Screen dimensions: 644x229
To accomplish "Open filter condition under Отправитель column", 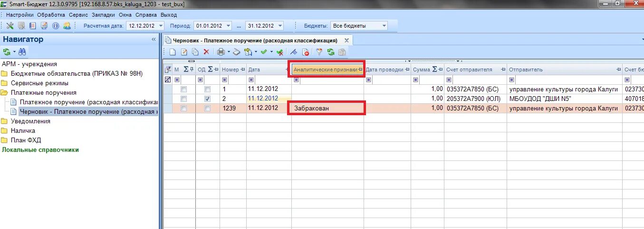I will 511,80.
